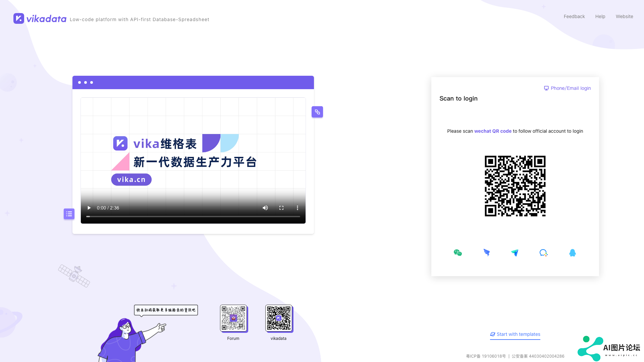The width and height of the screenshot is (644, 362).
Task: Click the public security record 44030402004286
Action: point(538,356)
